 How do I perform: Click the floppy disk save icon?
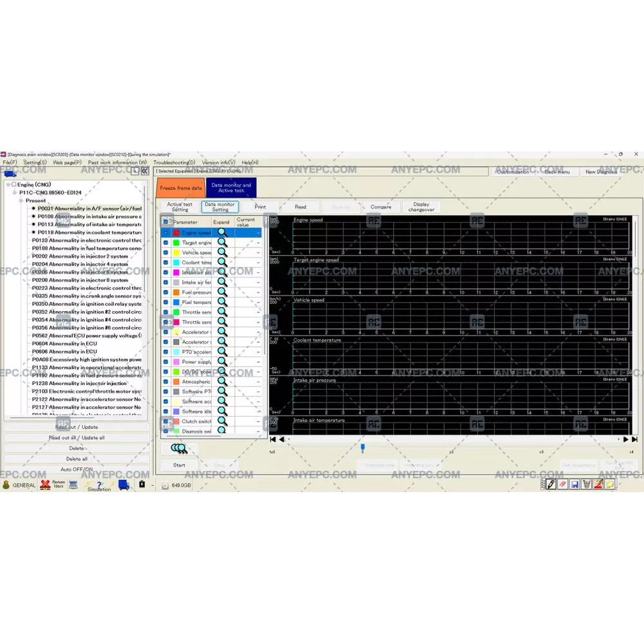[574, 484]
